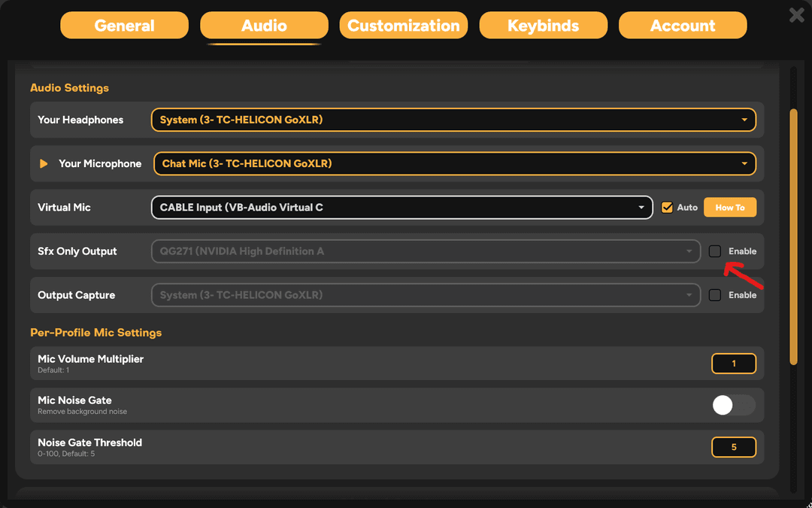Close the settings window
The height and width of the screenshot is (508, 812).
pyautogui.click(x=796, y=14)
